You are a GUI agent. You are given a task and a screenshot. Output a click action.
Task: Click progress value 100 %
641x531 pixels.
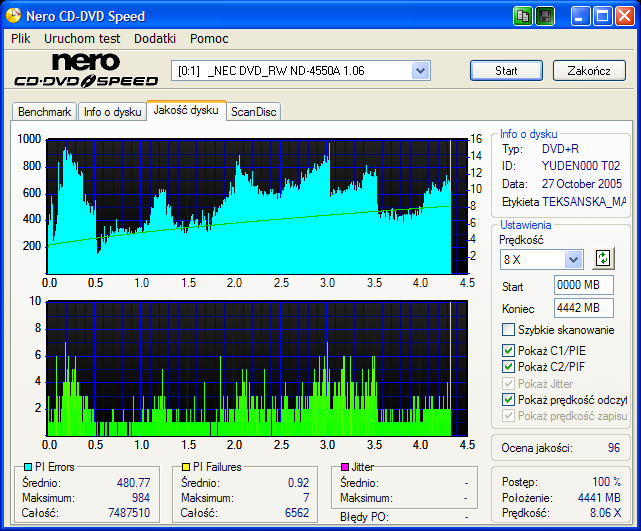click(606, 482)
